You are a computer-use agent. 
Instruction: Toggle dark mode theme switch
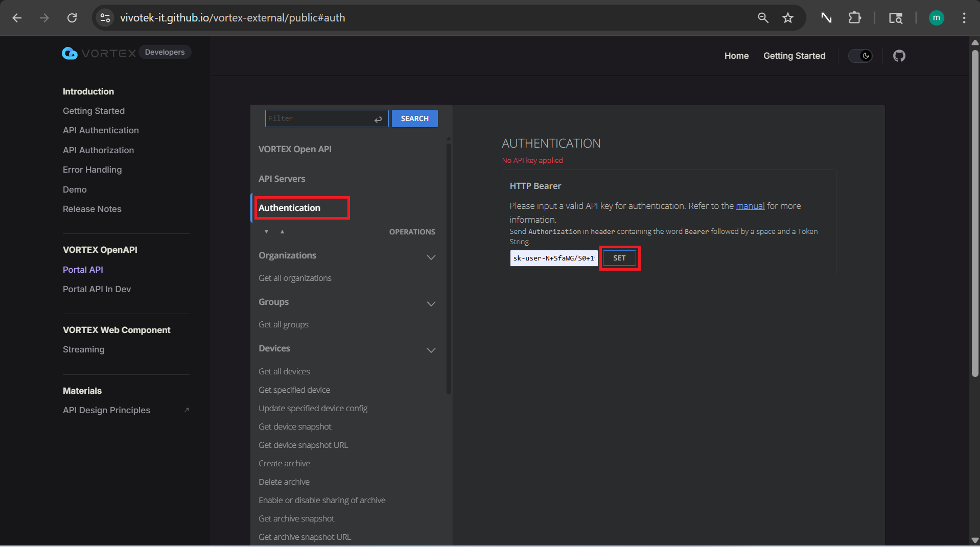[x=860, y=56]
